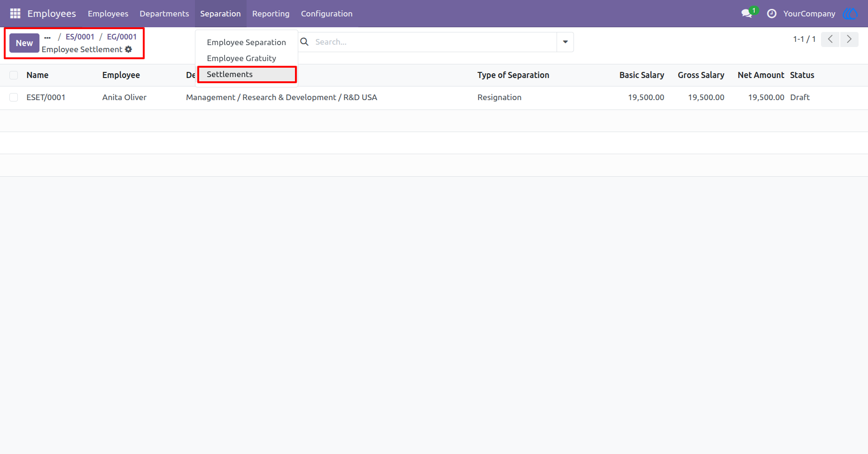Choose Employee Gratuity from dropdown
The image size is (868, 454).
(x=247, y=58)
